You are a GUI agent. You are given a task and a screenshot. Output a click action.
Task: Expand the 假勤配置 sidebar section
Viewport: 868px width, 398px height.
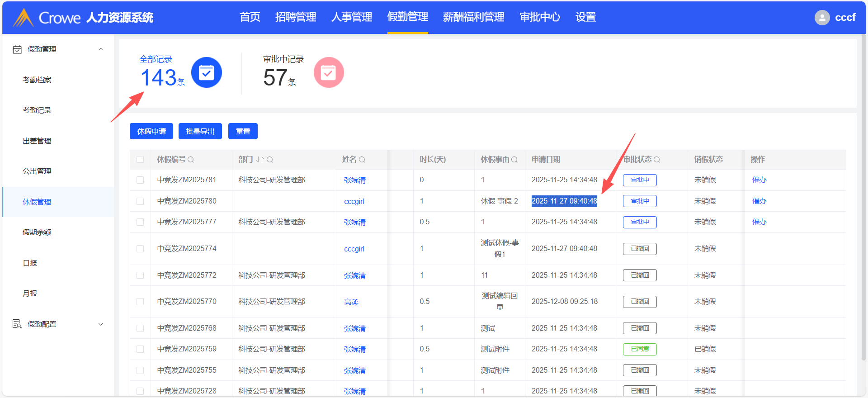pos(101,324)
